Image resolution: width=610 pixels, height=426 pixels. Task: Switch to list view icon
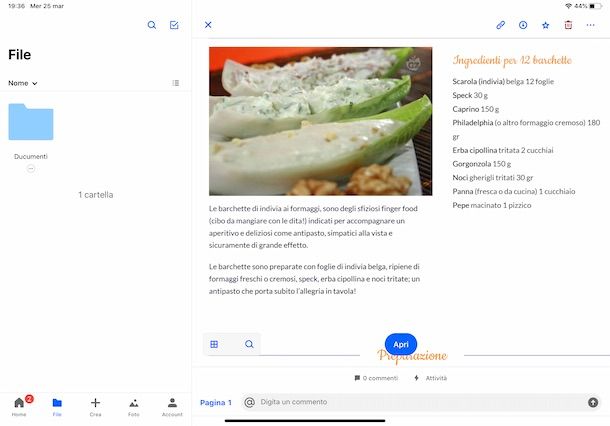[x=176, y=83]
